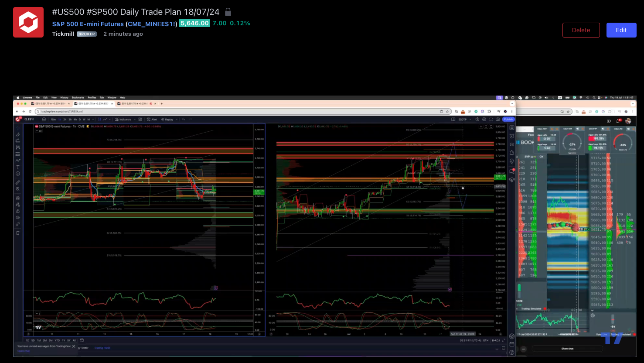644x363 pixels.
Task: Click the fullscreen mode icon
Action: click(491, 119)
